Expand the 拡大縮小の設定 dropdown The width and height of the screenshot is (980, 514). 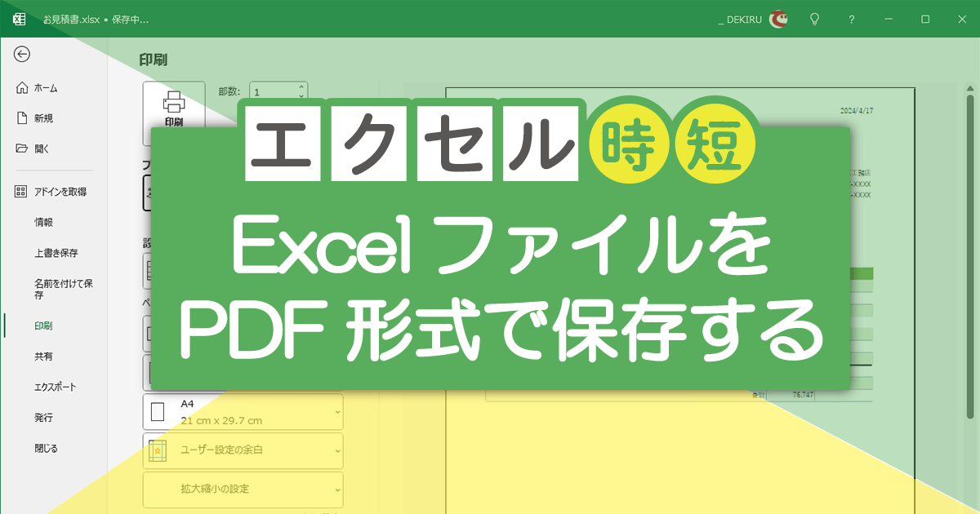(x=243, y=490)
